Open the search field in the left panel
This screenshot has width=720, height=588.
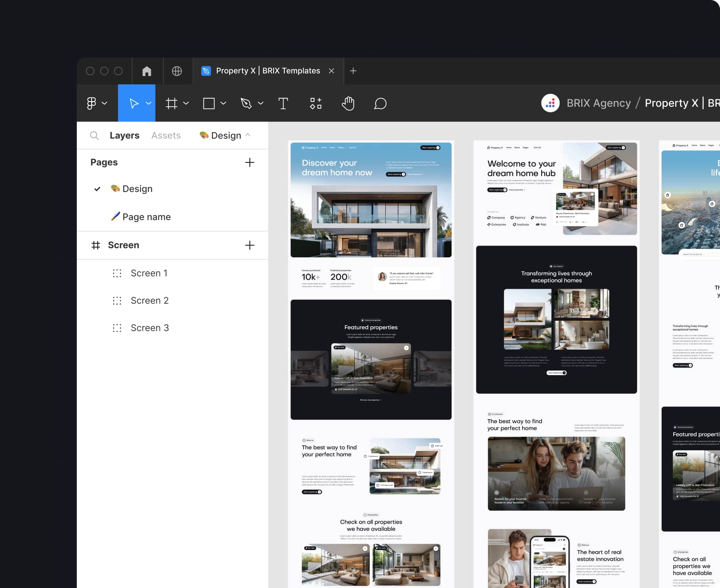[x=94, y=135]
